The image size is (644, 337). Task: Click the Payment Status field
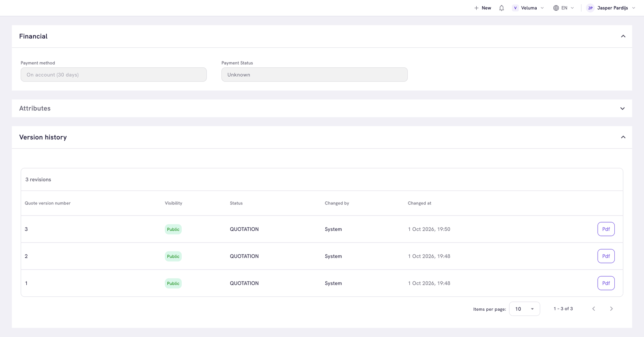tap(315, 74)
